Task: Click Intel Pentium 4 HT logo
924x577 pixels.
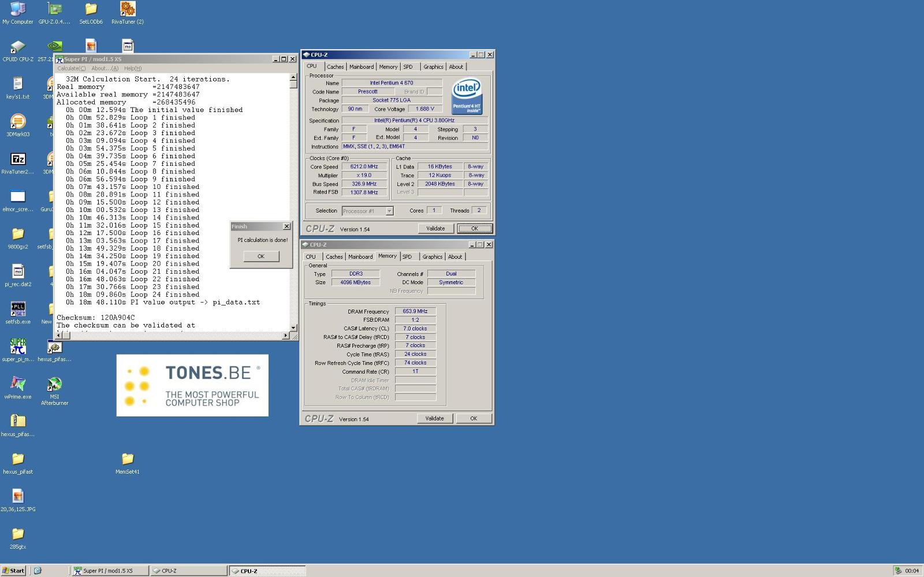Action: pos(467,96)
